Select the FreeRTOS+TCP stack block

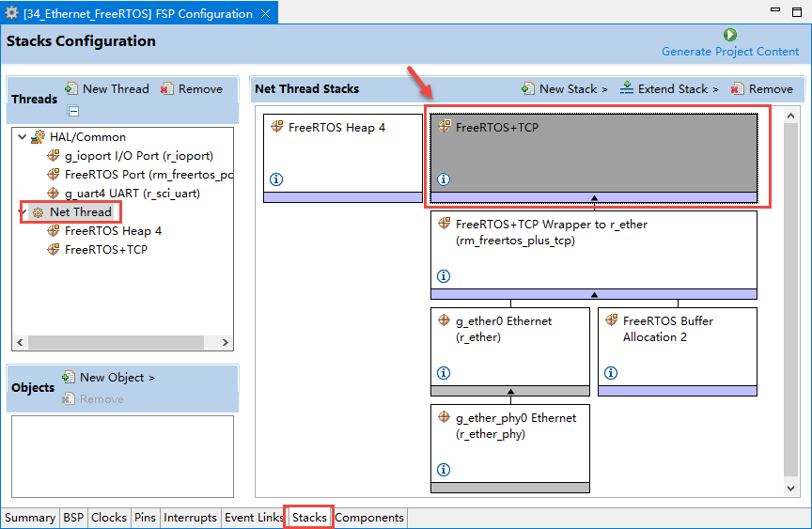594,158
